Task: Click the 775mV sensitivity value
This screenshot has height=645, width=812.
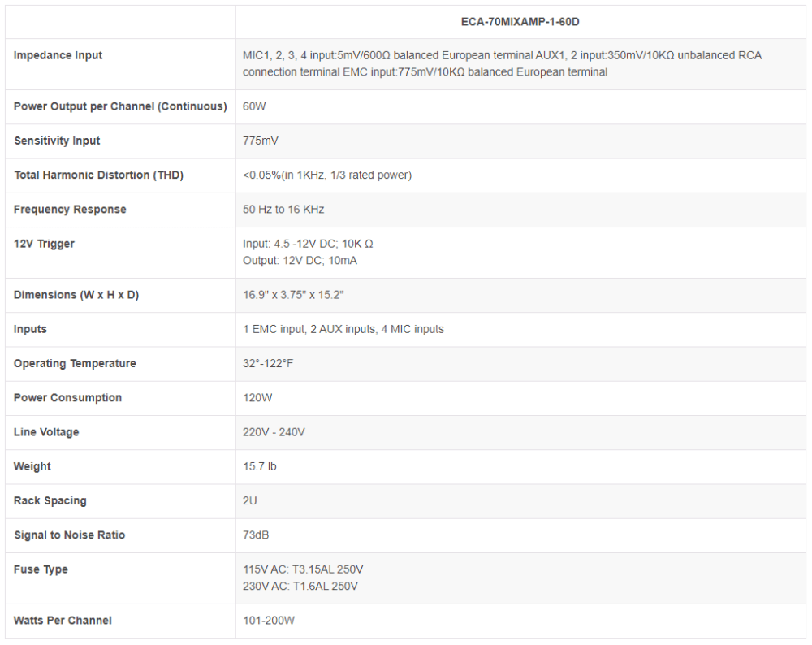Action: tap(261, 141)
